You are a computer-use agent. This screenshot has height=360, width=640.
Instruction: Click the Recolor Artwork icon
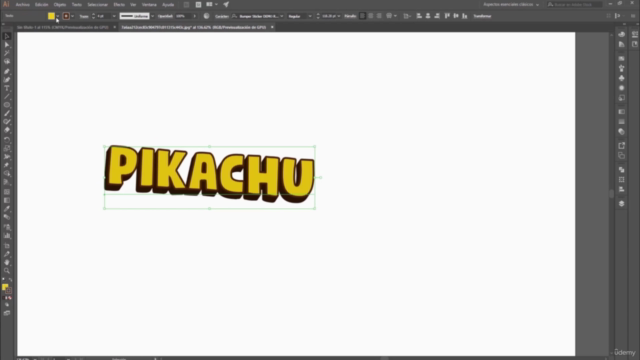[207, 16]
